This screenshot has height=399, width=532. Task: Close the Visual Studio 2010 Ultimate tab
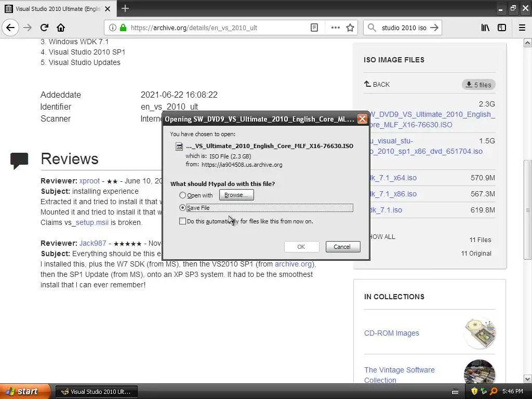pyautogui.click(x=108, y=9)
